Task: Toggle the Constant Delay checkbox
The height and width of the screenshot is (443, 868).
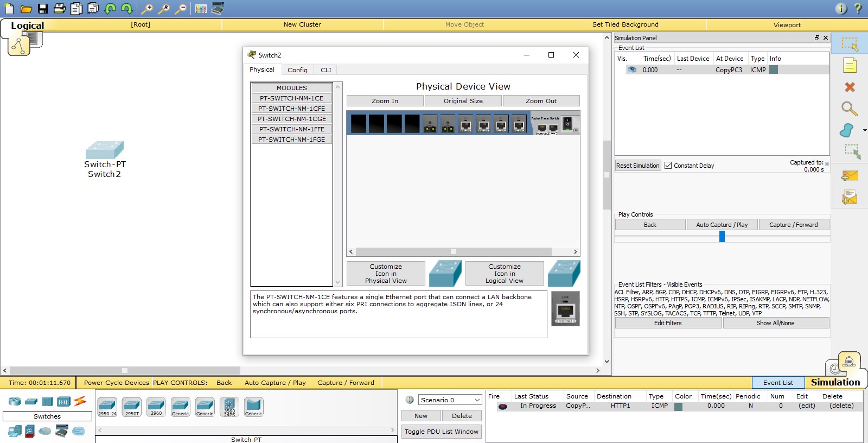Action: point(668,166)
